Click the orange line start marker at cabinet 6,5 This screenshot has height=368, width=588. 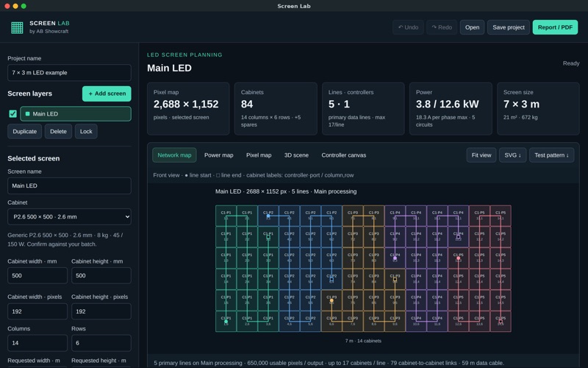pos(331,300)
